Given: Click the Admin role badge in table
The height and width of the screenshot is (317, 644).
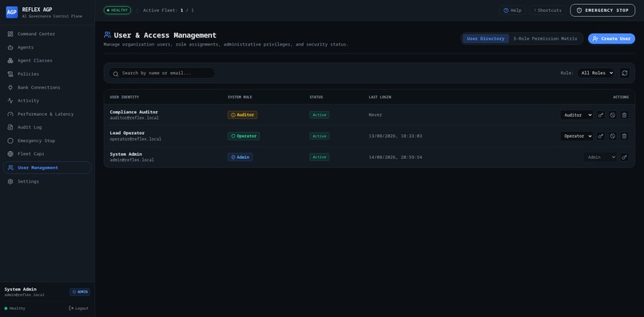Looking at the screenshot, I should click(x=240, y=157).
